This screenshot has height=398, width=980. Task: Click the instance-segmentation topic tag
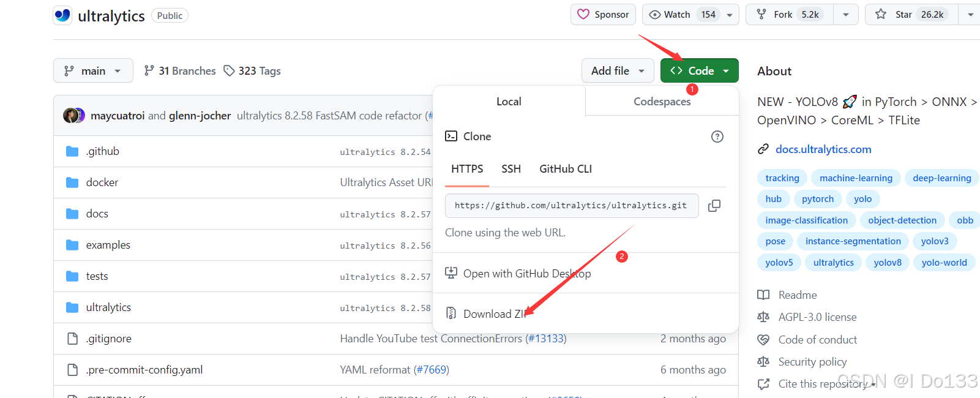pos(853,241)
